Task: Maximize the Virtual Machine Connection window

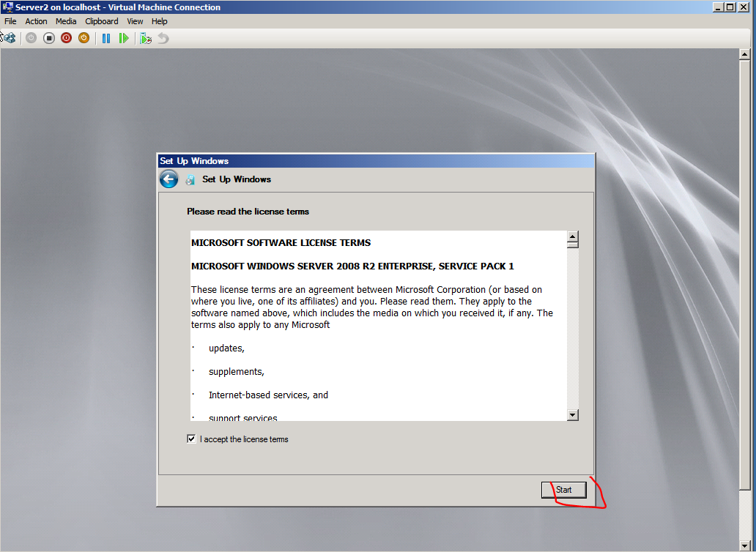Action: [x=730, y=7]
